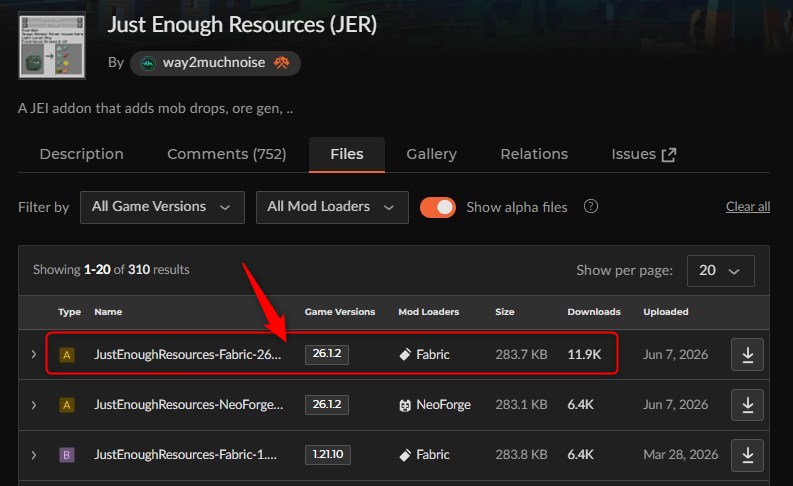Download the NeoForge file
This screenshot has height=486, width=793.
pyautogui.click(x=747, y=405)
